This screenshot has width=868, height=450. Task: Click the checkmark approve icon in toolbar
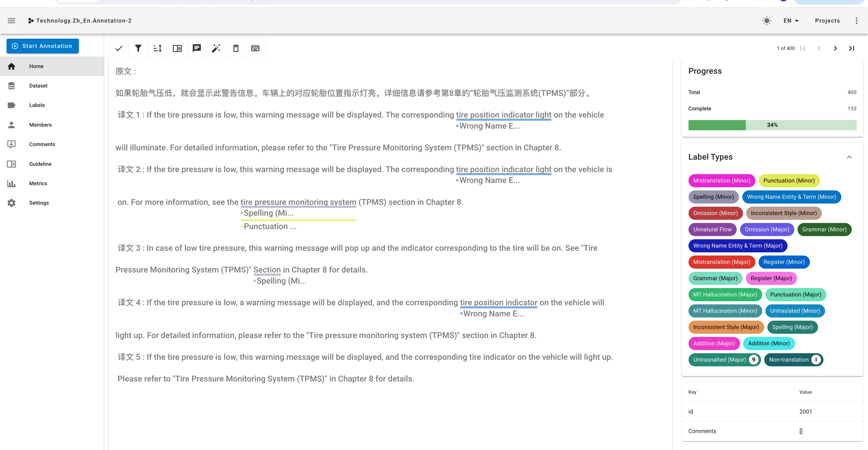(119, 49)
